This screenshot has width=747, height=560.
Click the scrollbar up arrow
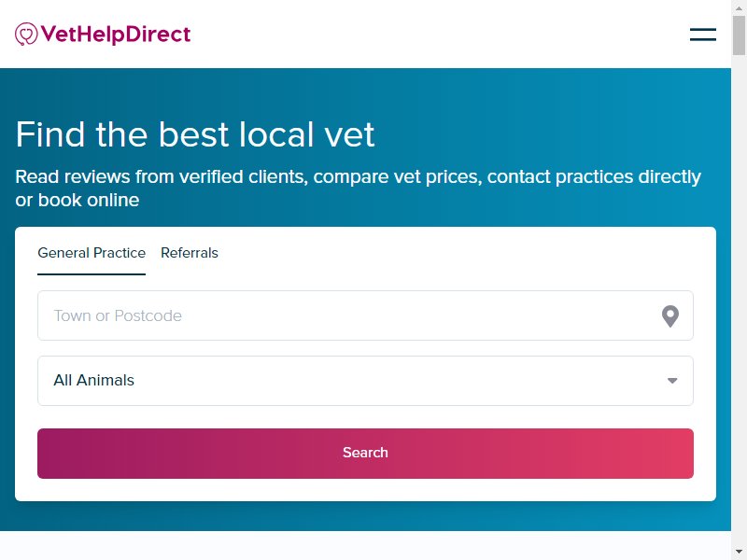pos(739,7)
